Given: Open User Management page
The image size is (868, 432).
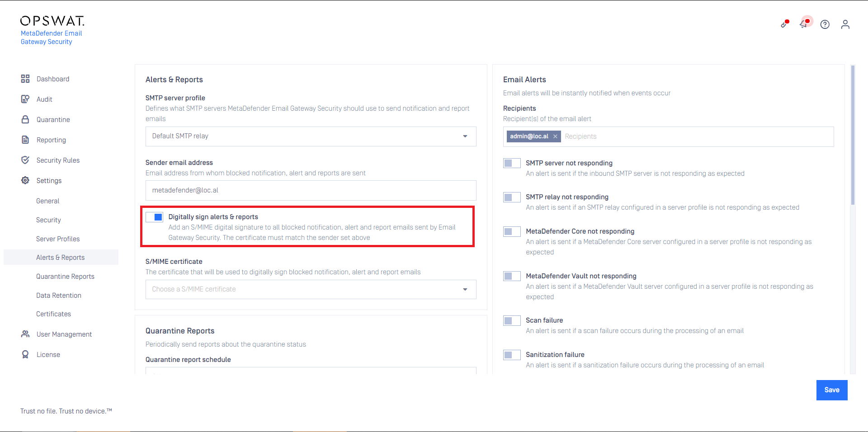Looking at the screenshot, I should click(x=64, y=334).
